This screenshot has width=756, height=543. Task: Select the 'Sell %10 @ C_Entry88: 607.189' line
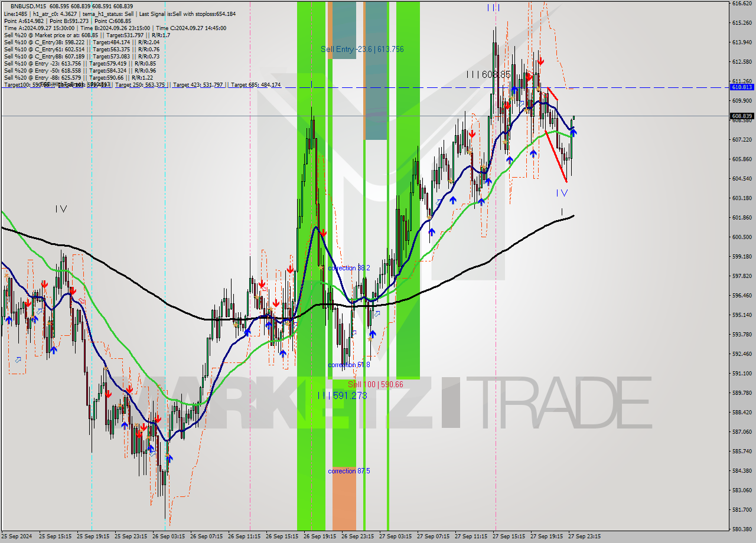pyautogui.click(x=82, y=56)
